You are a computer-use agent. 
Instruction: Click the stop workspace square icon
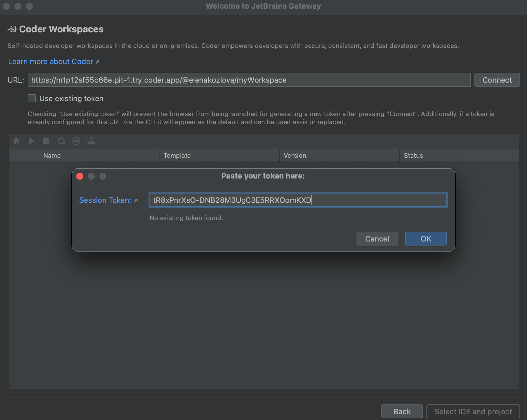46,141
